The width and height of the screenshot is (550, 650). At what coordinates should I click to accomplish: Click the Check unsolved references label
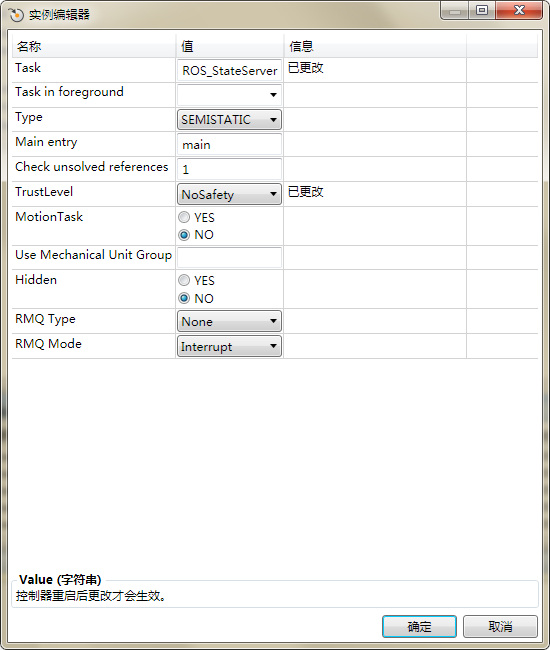(x=92, y=167)
